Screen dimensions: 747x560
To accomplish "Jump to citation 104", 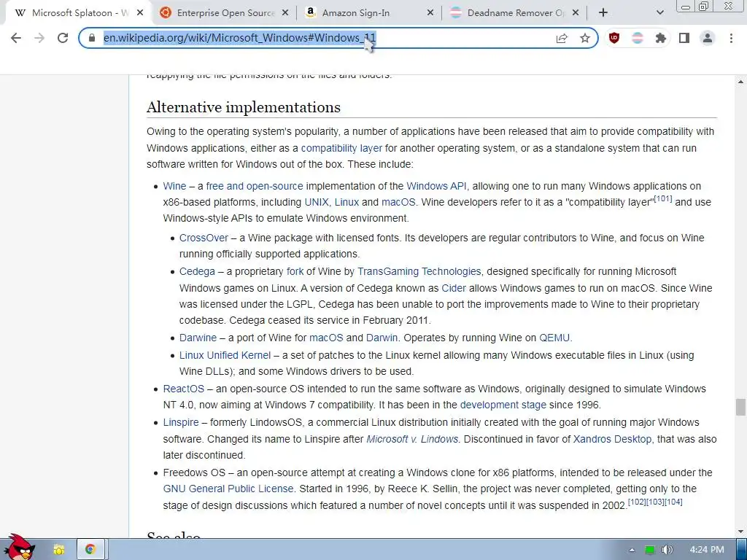I will click(673, 502).
